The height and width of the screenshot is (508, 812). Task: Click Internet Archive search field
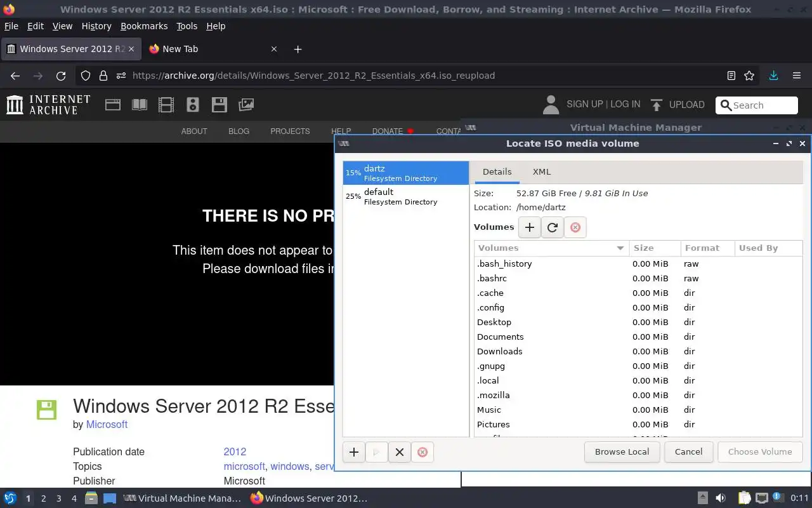click(757, 105)
